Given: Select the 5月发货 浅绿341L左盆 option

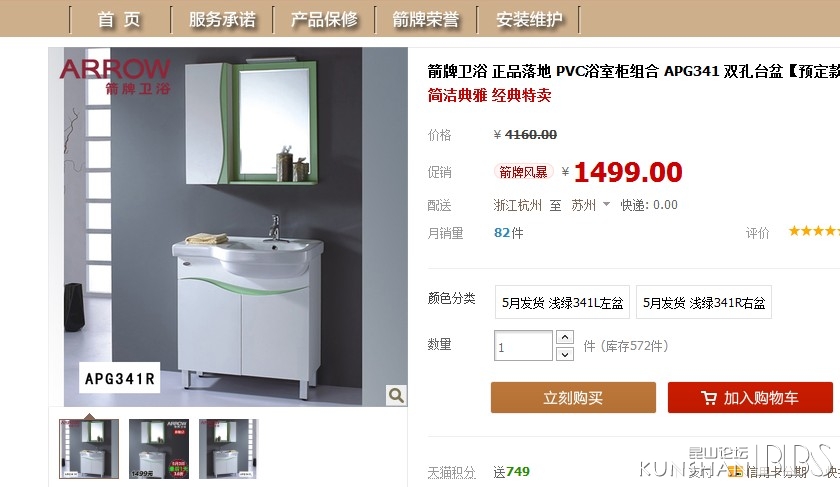Looking at the screenshot, I should [562, 303].
